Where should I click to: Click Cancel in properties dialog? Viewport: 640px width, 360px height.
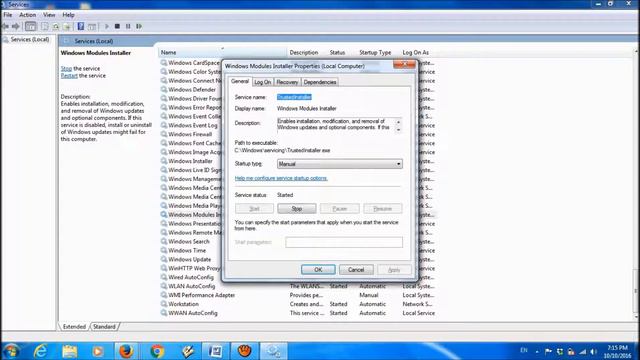356,270
